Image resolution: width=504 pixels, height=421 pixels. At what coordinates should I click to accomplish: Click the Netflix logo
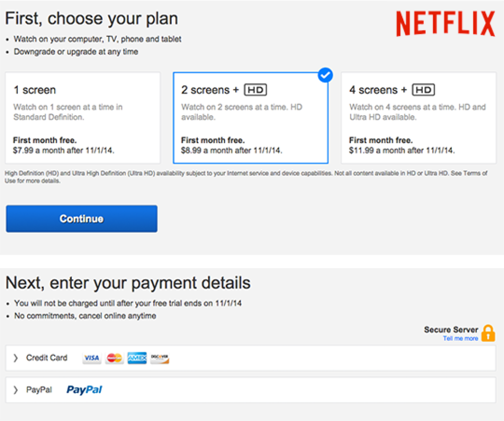(x=445, y=24)
